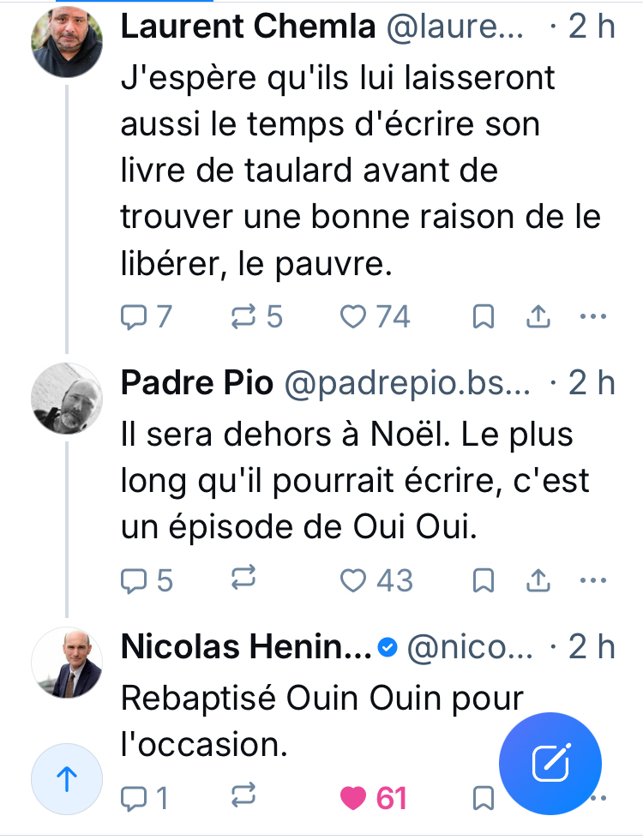
Task: Bookmark Padre Pio's post
Action: 484,581
